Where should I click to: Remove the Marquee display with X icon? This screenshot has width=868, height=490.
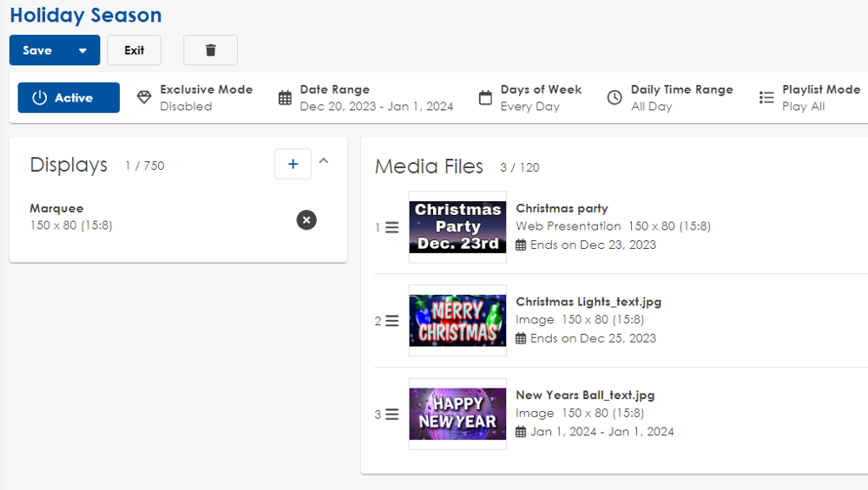point(306,219)
